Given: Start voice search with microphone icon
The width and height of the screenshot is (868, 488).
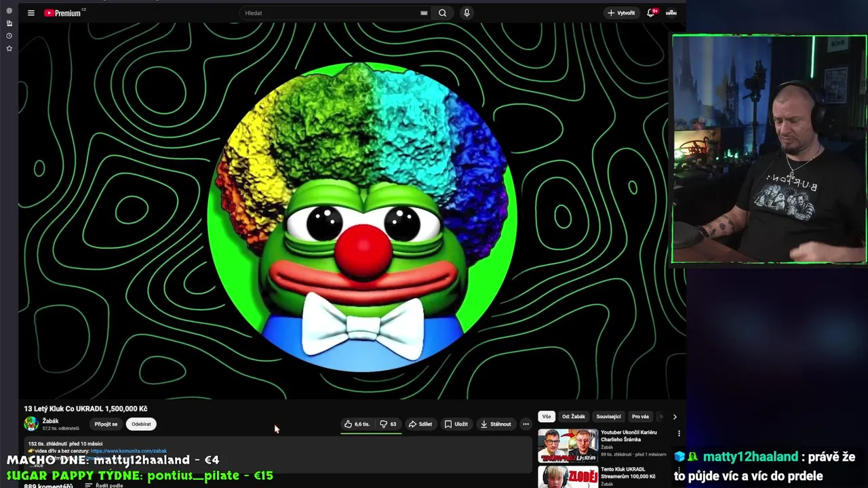Looking at the screenshot, I should click(x=467, y=13).
